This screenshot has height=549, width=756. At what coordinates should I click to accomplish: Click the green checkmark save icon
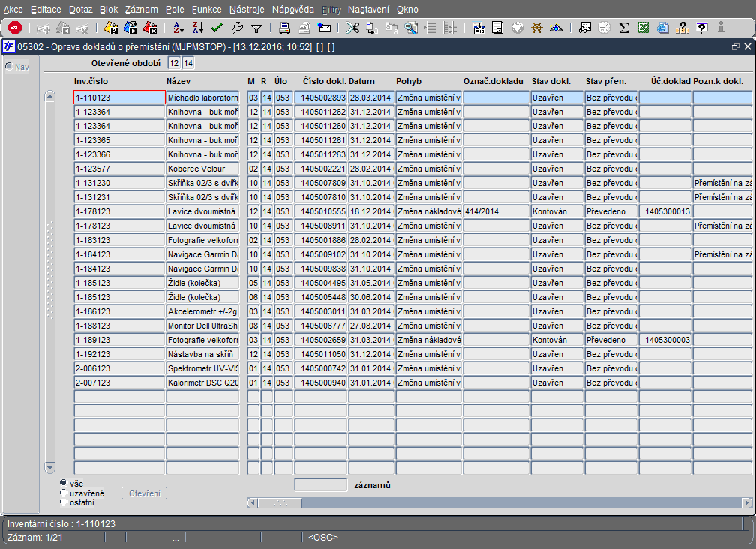(217, 28)
